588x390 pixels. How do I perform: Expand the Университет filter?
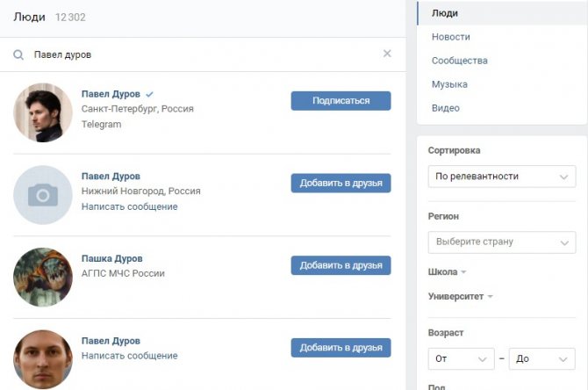460,297
